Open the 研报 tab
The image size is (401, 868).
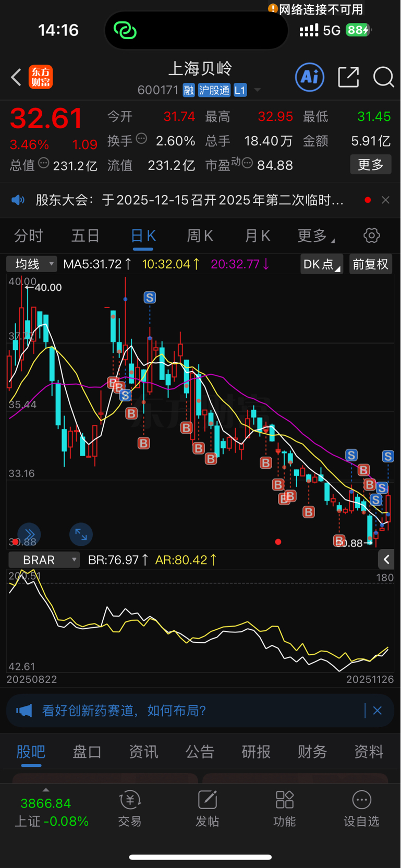[x=256, y=752]
